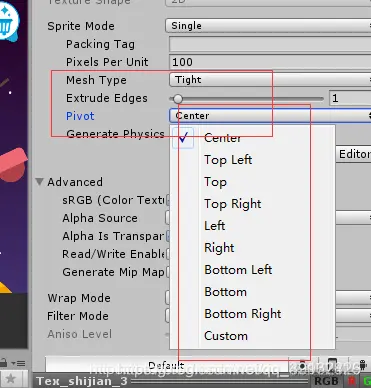
Task: Collapse the Advanced section triangle
Action: pyautogui.click(x=40, y=182)
